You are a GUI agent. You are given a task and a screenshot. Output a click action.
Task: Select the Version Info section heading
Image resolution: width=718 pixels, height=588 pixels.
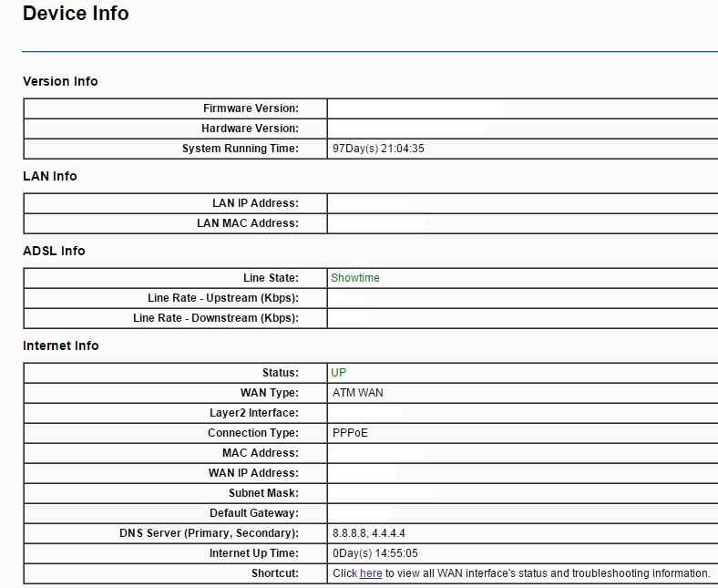(x=60, y=81)
